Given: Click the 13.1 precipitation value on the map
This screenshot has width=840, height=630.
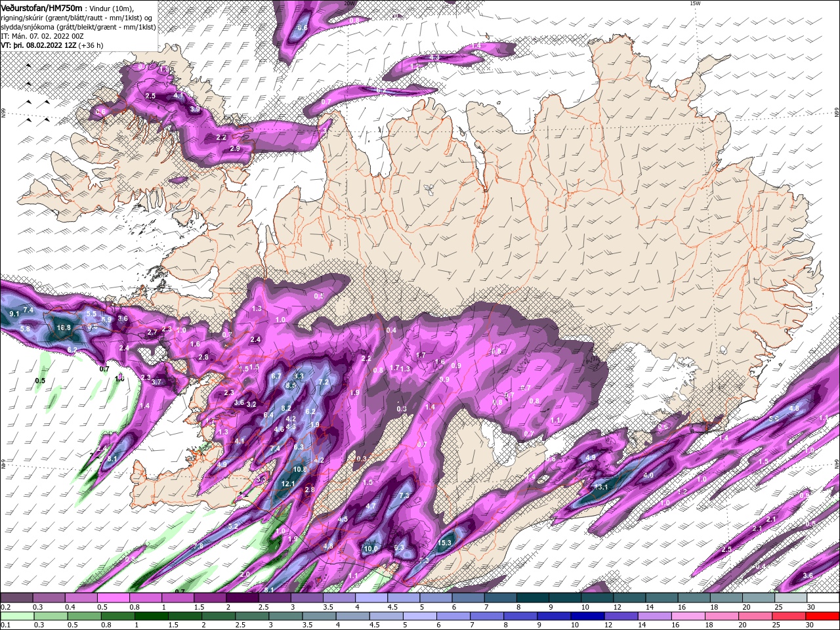Looking at the screenshot, I should tap(601, 487).
